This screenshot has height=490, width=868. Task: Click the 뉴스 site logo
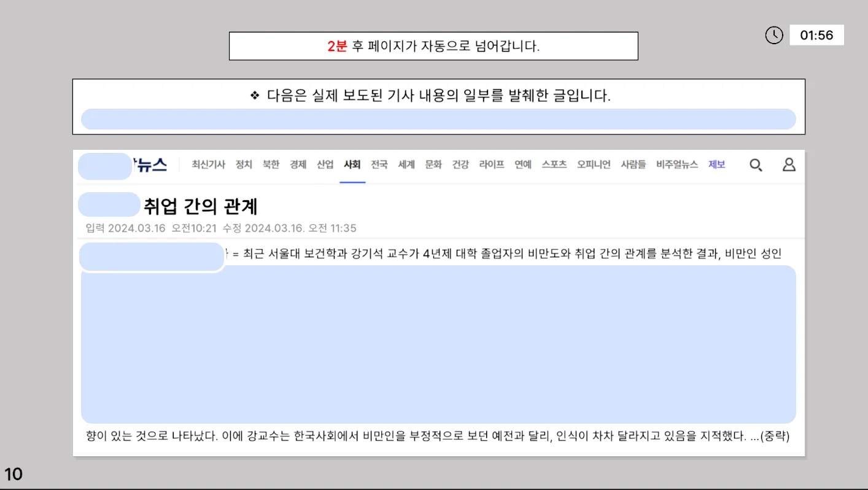[150, 165]
